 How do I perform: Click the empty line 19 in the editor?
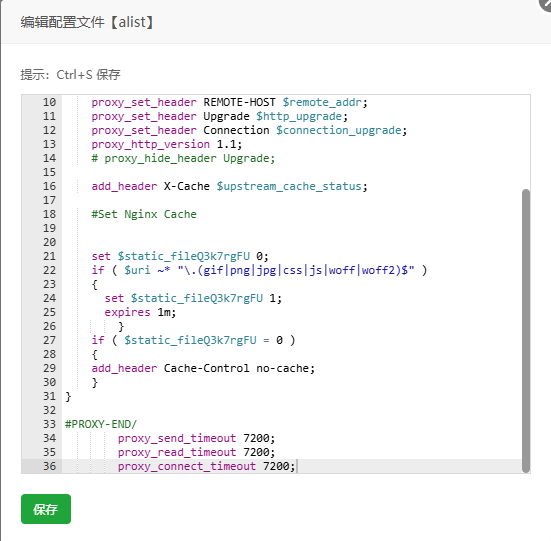292,228
